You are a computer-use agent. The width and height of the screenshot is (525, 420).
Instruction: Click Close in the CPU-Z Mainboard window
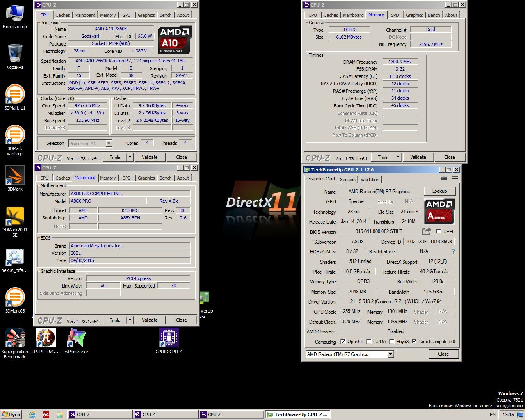pyautogui.click(x=181, y=320)
